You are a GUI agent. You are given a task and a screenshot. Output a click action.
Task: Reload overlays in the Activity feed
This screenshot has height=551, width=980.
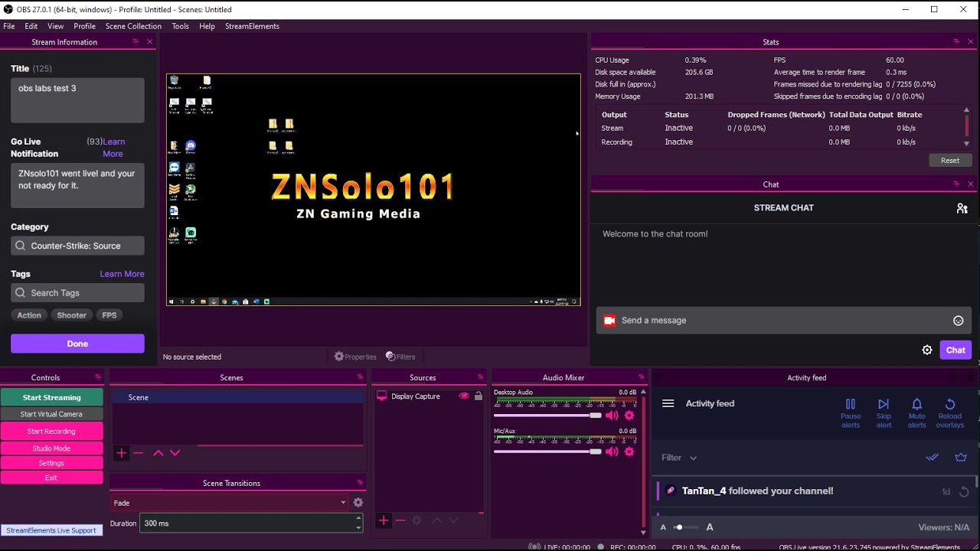point(950,413)
